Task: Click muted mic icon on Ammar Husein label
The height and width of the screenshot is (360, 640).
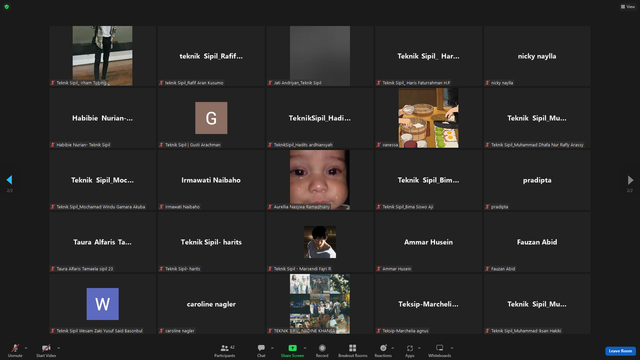Action: (x=378, y=269)
